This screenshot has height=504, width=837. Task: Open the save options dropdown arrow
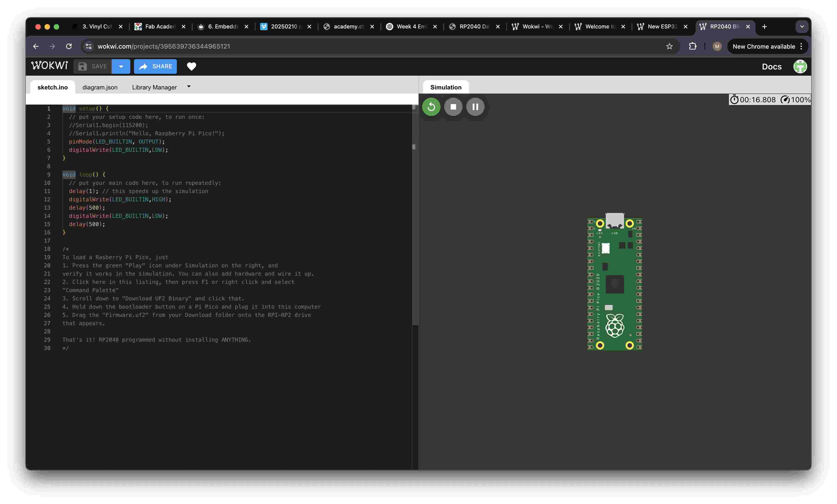(x=121, y=66)
